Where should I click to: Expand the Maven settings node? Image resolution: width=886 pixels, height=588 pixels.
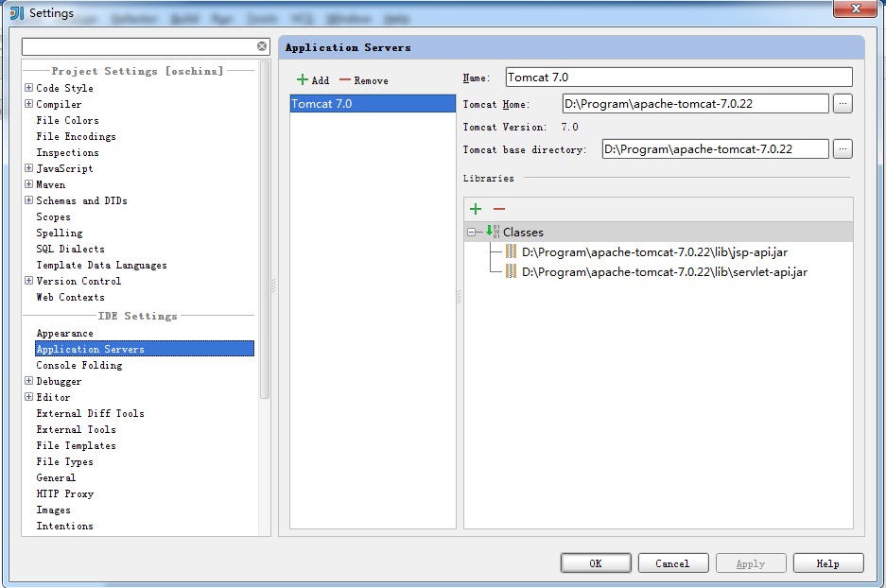coord(28,183)
